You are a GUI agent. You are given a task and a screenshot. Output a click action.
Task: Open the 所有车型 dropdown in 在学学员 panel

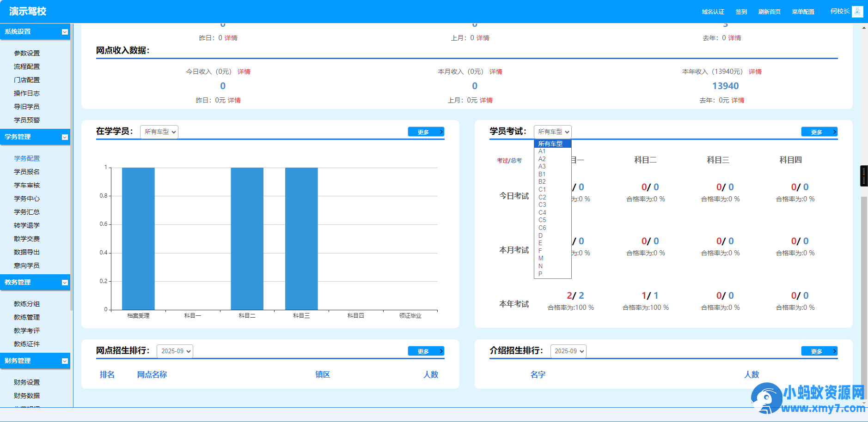[159, 132]
